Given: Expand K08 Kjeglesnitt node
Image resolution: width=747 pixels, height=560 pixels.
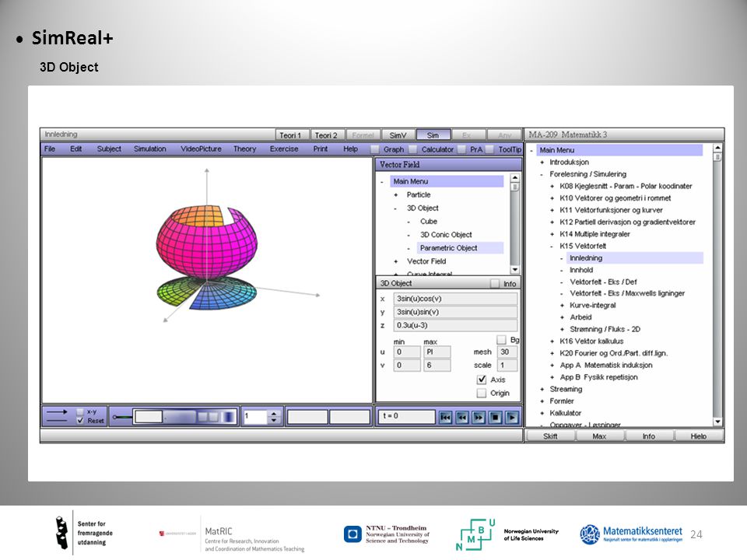Looking at the screenshot, I should click(552, 186).
